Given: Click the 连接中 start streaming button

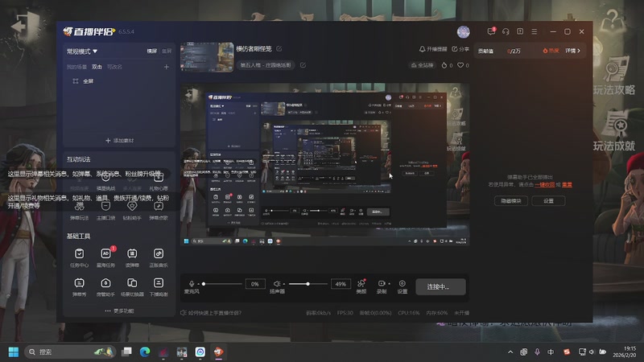Looking at the screenshot, I should coord(440,286).
